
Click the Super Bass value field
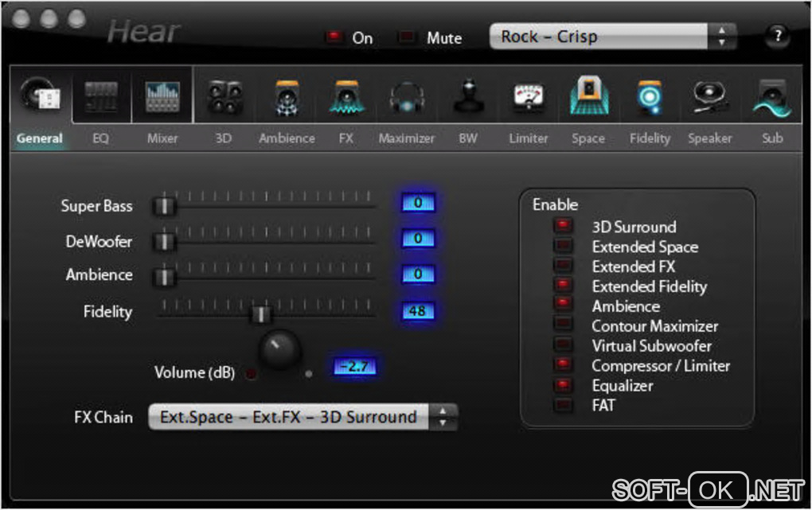point(418,202)
